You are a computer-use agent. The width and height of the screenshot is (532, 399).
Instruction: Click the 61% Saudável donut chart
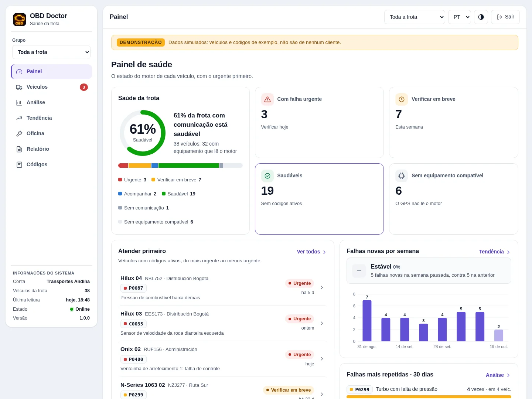tap(143, 133)
